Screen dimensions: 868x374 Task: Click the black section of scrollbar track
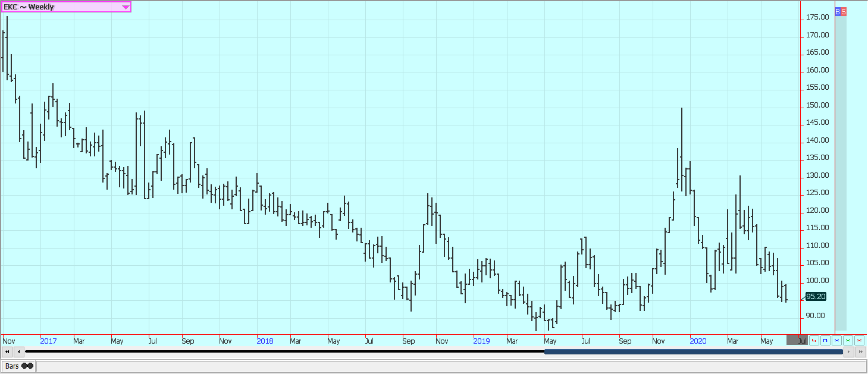(x=284, y=352)
